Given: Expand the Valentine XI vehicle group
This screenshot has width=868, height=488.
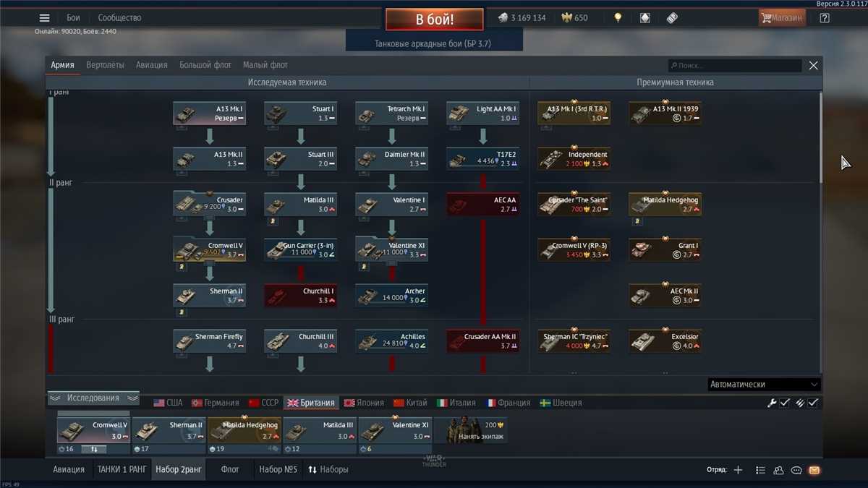Looking at the screenshot, I should pos(392,250).
